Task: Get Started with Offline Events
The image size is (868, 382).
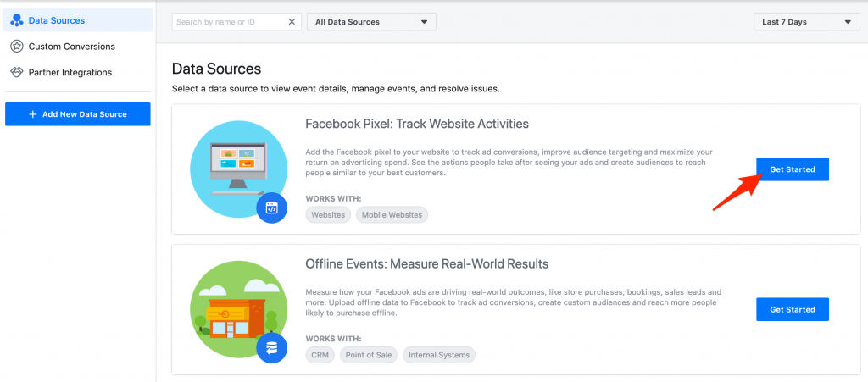Action: click(793, 309)
